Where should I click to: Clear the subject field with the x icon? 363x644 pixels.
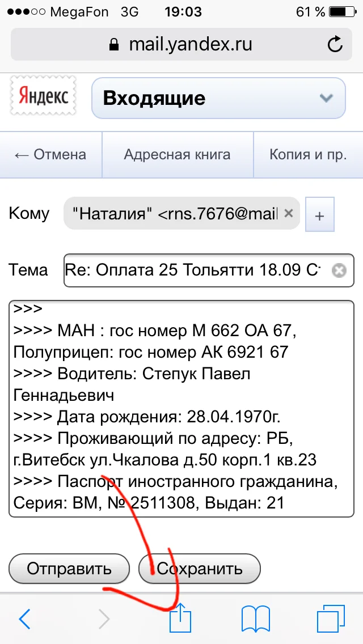click(339, 270)
